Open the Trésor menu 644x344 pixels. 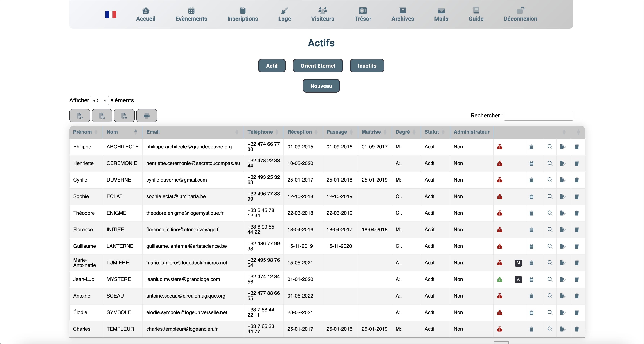[x=362, y=14]
